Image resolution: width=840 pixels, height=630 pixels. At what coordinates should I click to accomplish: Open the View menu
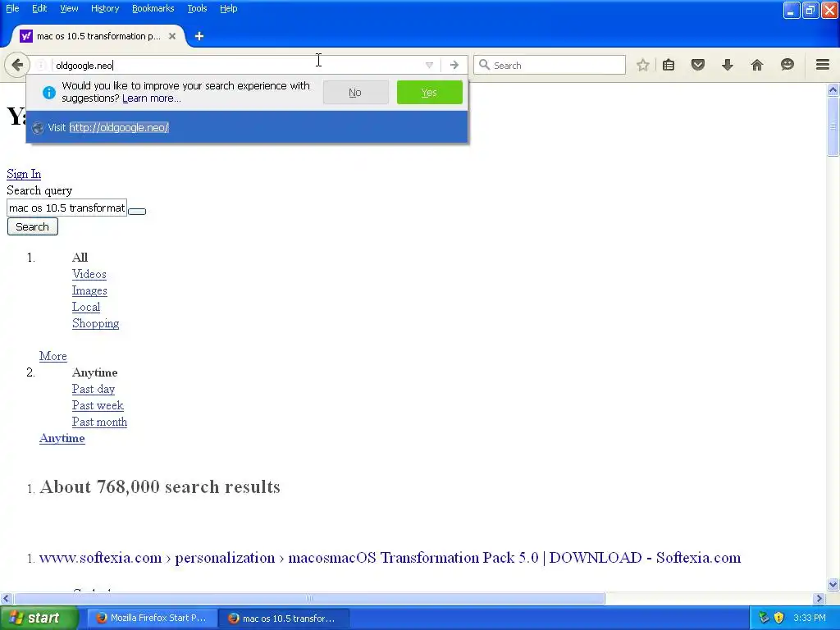(69, 8)
